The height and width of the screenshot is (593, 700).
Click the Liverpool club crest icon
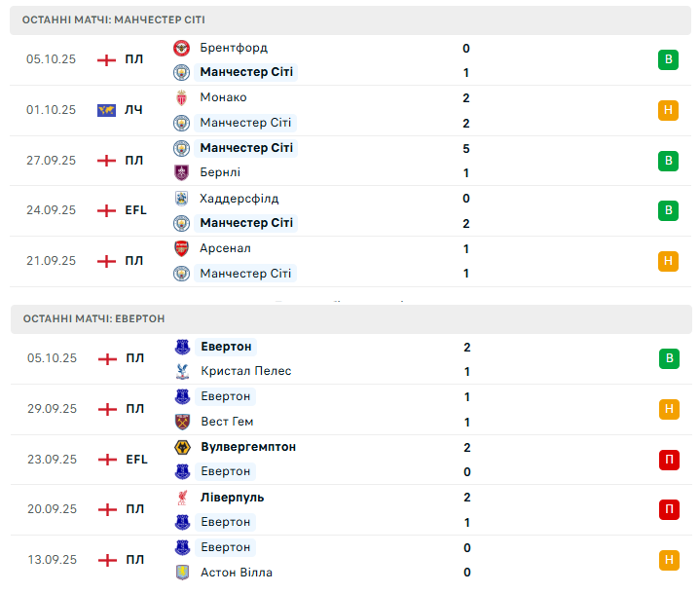click(181, 498)
